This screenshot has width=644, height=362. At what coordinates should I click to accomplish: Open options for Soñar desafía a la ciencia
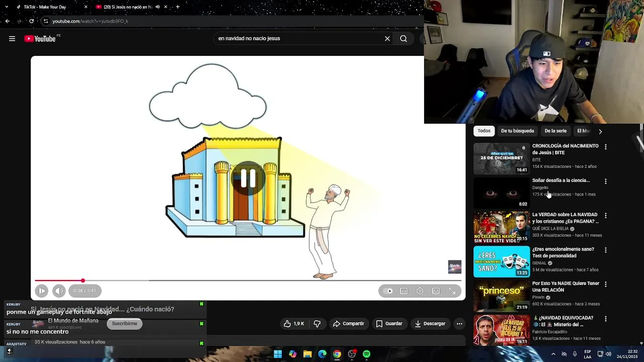tap(606, 181)
